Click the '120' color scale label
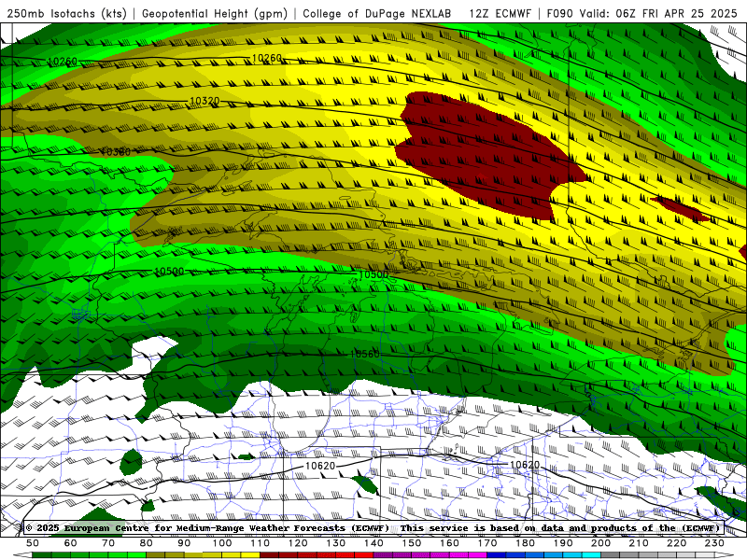The width and height of the screenshot is (747, 560). click(x=298, y=543)
